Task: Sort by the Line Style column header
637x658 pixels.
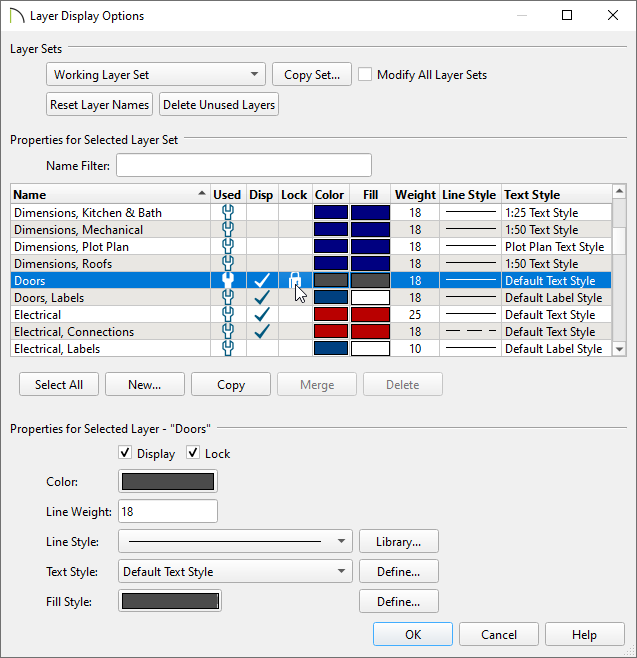Action: [x=469, y=195]
